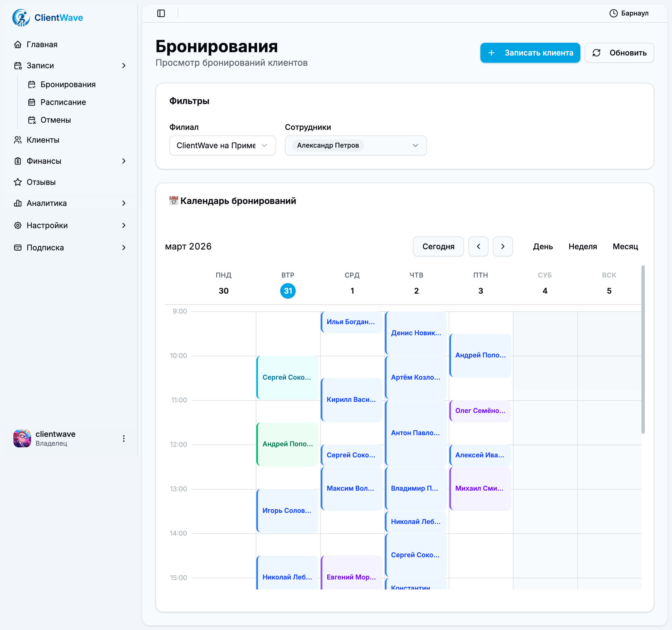Open the Филиал dropdown
This screenshot has height=630, width=672.
pyautogui.click(x=222, y=145)
